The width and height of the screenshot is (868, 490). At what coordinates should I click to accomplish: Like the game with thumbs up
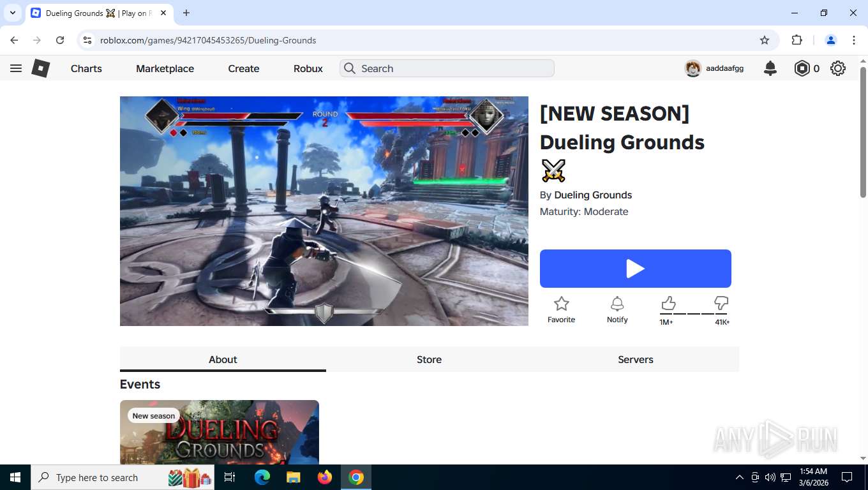[668, 303]
